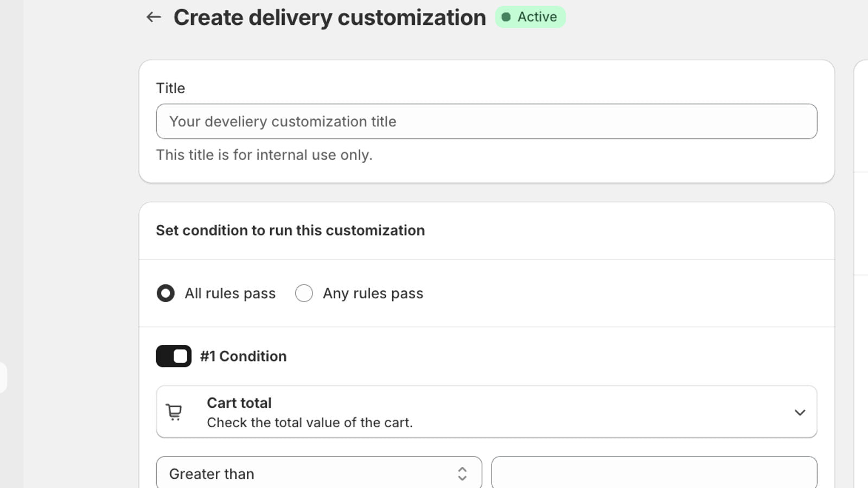868x488 pixels.
Task: Navigate back using the arrow icon
Action: (154, 17)
